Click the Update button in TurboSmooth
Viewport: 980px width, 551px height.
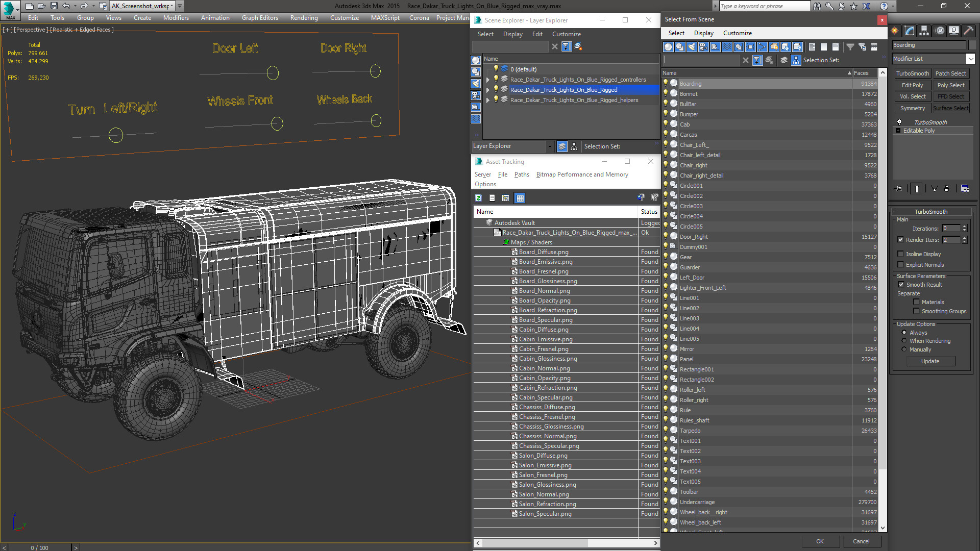click(930, 361)
